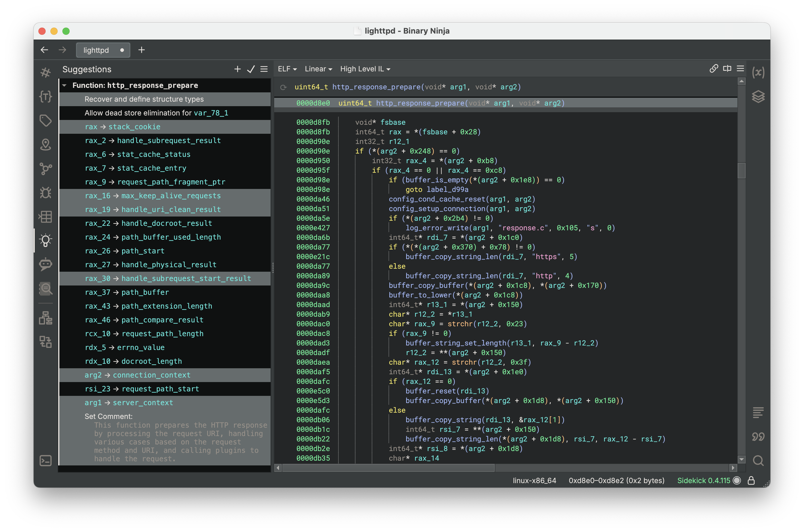
Task: Open the variables (x) panel icon
Action: tap(758, 72)
